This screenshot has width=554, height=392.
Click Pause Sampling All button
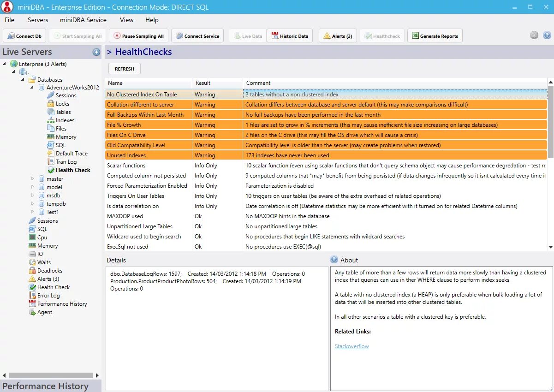point(138,36)
